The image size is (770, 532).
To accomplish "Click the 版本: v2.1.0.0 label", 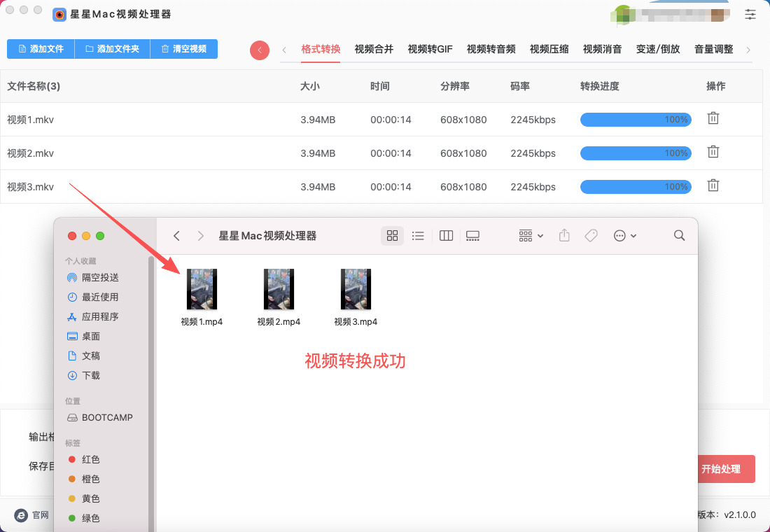I will (727, 514).
